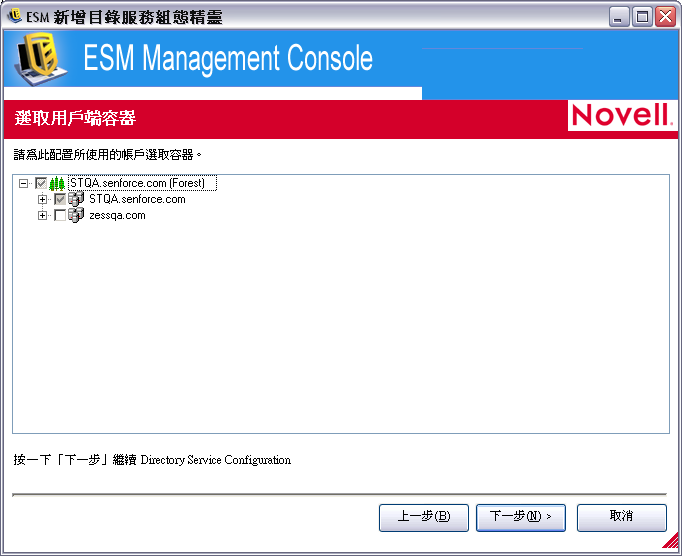The image size is (682, 556).
Task: Collapse the STQA.senforce.com (Forest) node
Action: [23, 184]
